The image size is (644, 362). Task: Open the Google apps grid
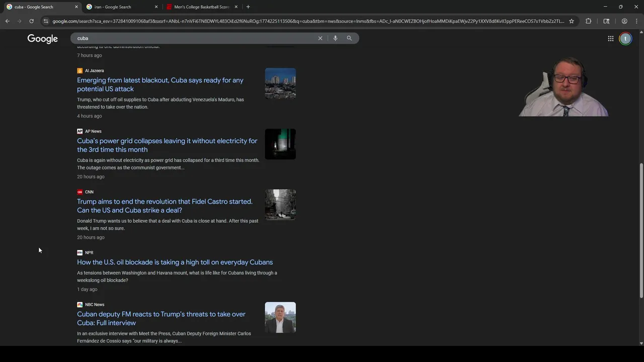tap(610, 39)
